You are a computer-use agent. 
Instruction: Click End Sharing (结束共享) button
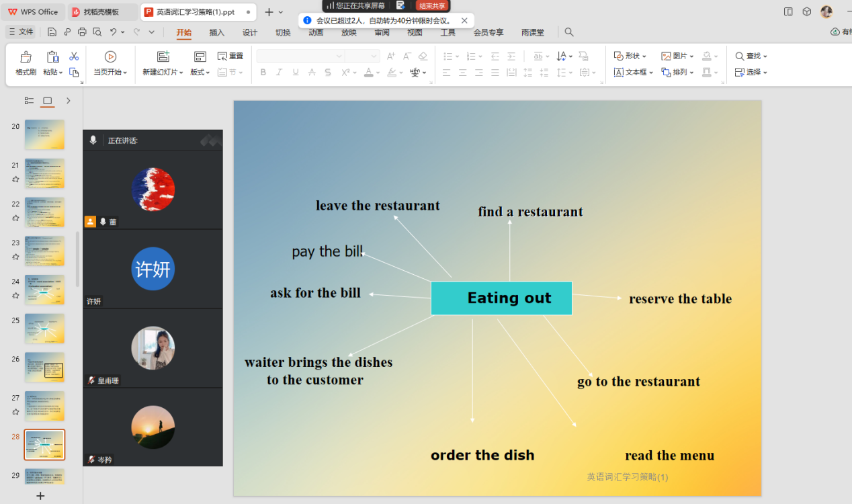coord(433,5)
